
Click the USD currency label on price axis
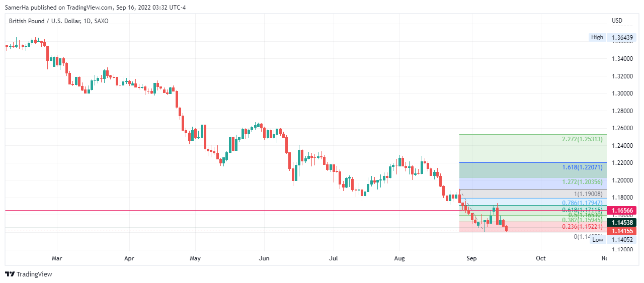[x=617, y=21]
